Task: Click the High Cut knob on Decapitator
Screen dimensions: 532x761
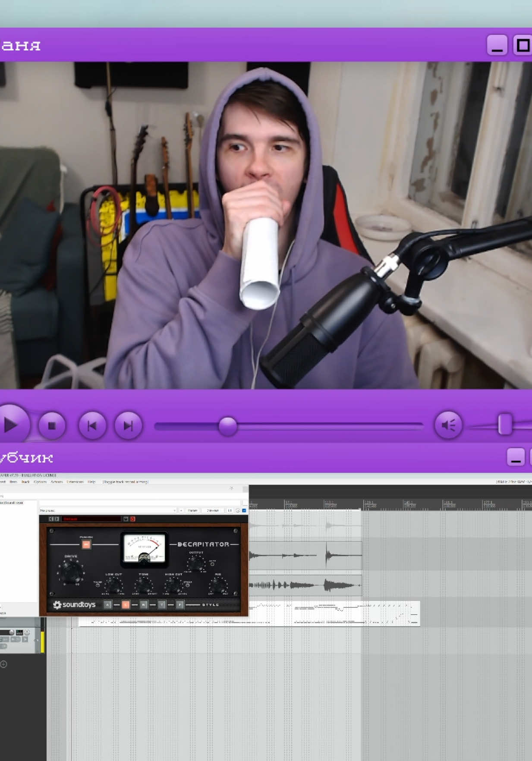Action: click(173, 585)
